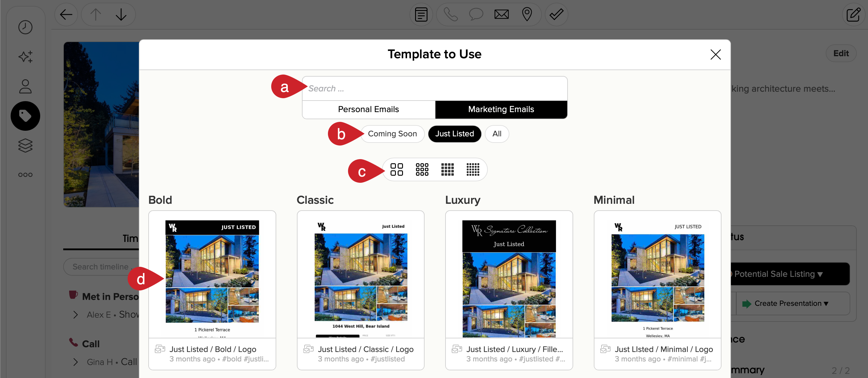Image resolution: width=868 pixels, height=378 pixels.
Task: Expand the Gina H Call entry
Action: [75, 362]
